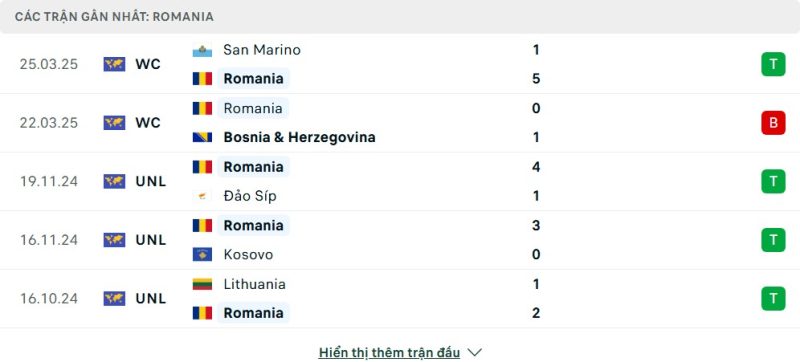Viewport: 800px width, 362px height.
Task: Open Hiển thị thêm trận đấu link
Action: tap(389, 353)
